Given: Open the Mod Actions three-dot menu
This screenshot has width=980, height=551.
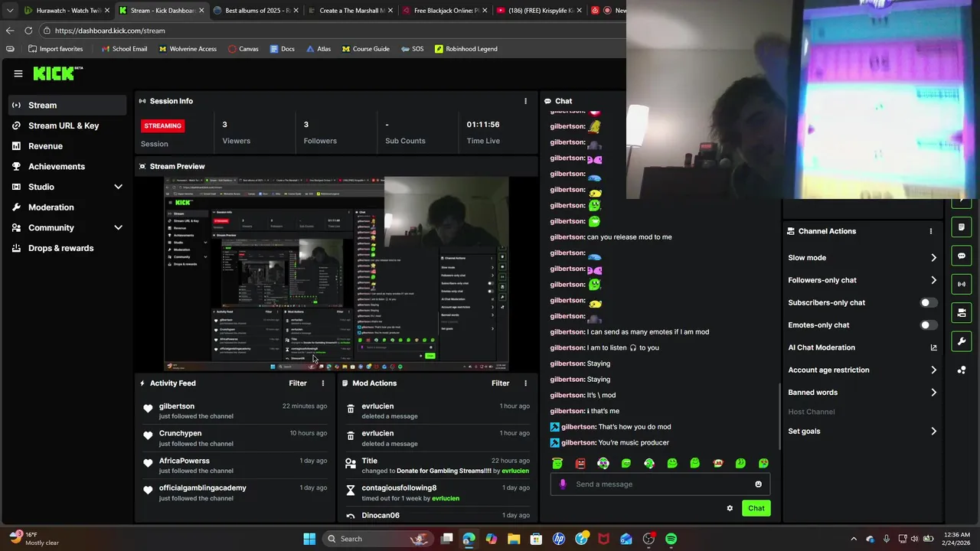Looking at the screenshot, I should pos(525,383).
